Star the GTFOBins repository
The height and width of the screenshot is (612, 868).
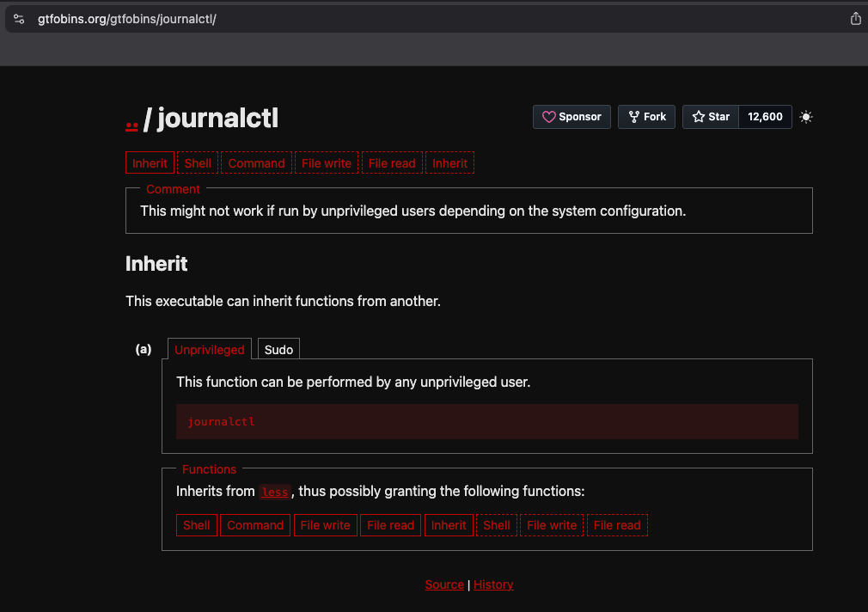tap(711, 117)
